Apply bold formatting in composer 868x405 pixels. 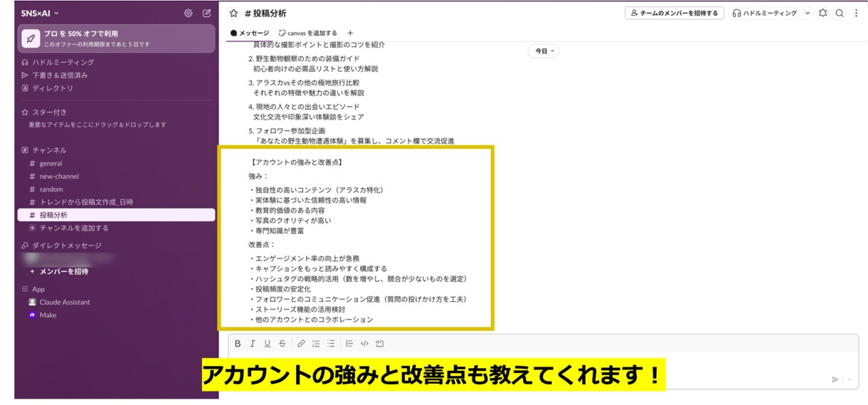point(238,344)
